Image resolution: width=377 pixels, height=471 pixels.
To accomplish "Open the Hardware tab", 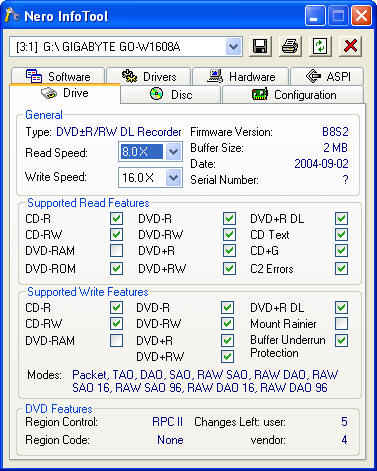I will click(241, 76).
